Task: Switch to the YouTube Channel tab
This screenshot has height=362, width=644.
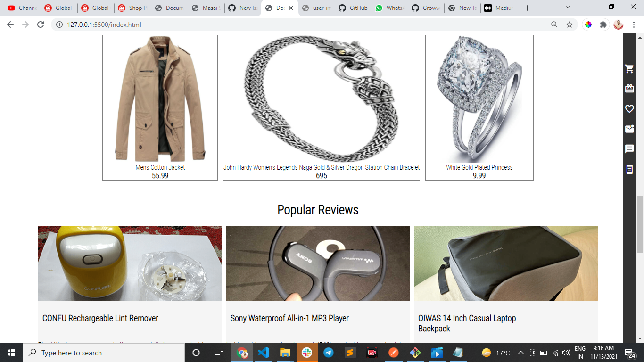Action: click(x=22, y=8)
